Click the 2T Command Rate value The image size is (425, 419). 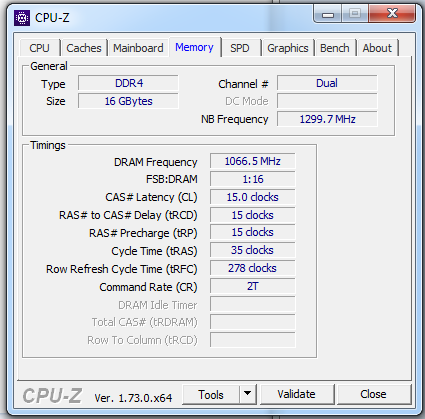pos(253,286)
